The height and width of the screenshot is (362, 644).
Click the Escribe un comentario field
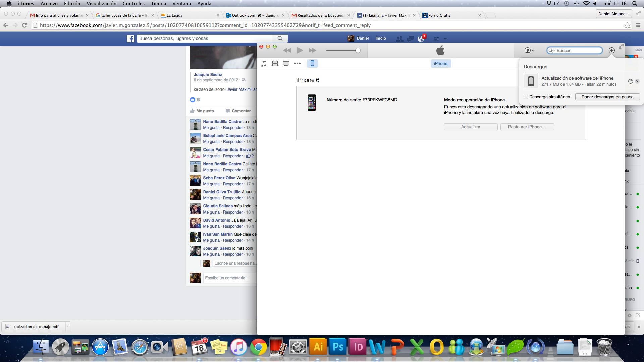230,278
